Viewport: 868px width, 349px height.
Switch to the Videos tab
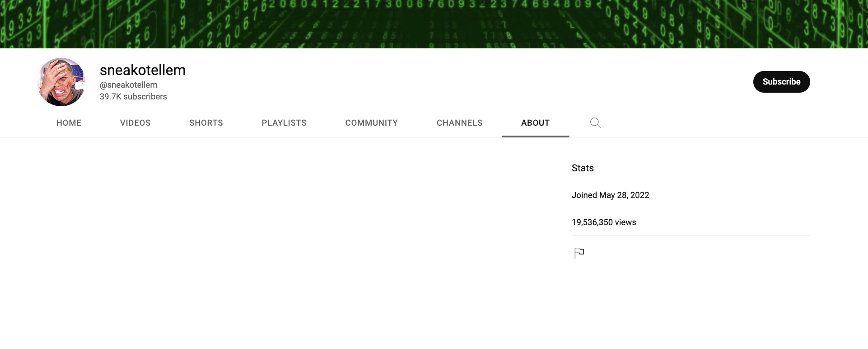(x=135, y=123)
